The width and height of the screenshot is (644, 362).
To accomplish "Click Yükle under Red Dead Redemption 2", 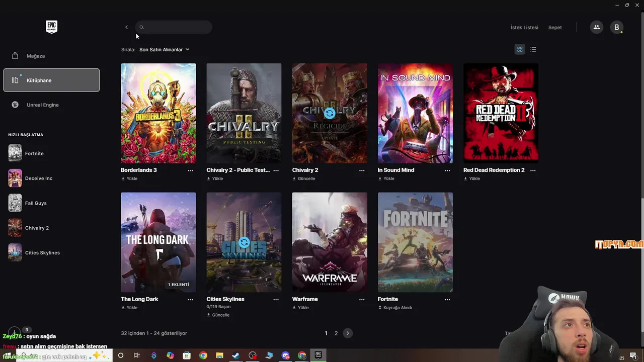I will [471, 178].
